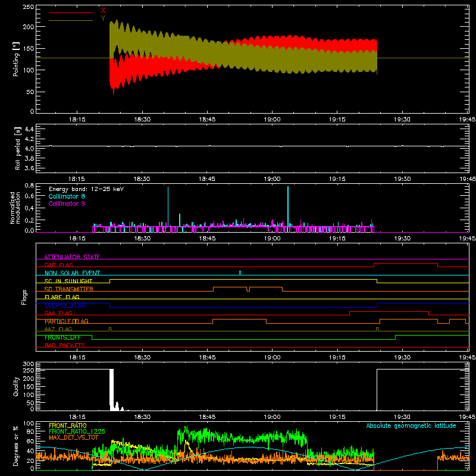Image resolution: width=476 pixels, height=476 pixels.
Task: Click the 18:30 tick label under quality plot
Action: (x=142, y=417)
